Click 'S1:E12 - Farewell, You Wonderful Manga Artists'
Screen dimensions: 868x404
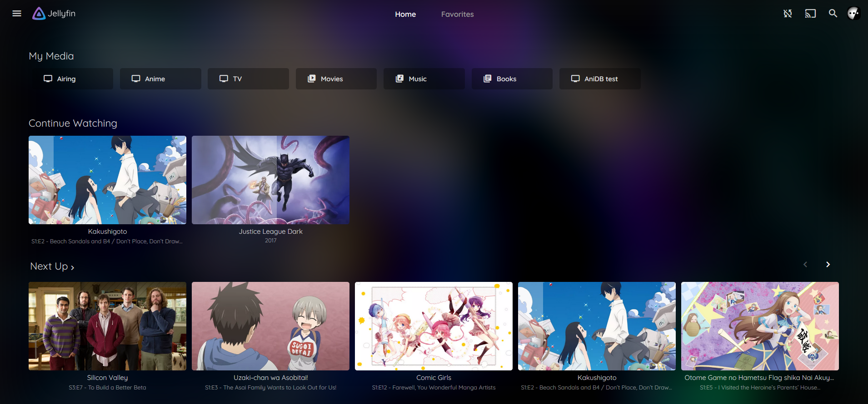click(434, 388)
